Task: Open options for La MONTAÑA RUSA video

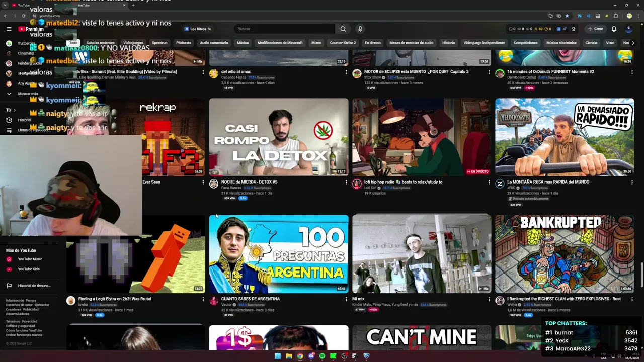Action: coord(632,182)
